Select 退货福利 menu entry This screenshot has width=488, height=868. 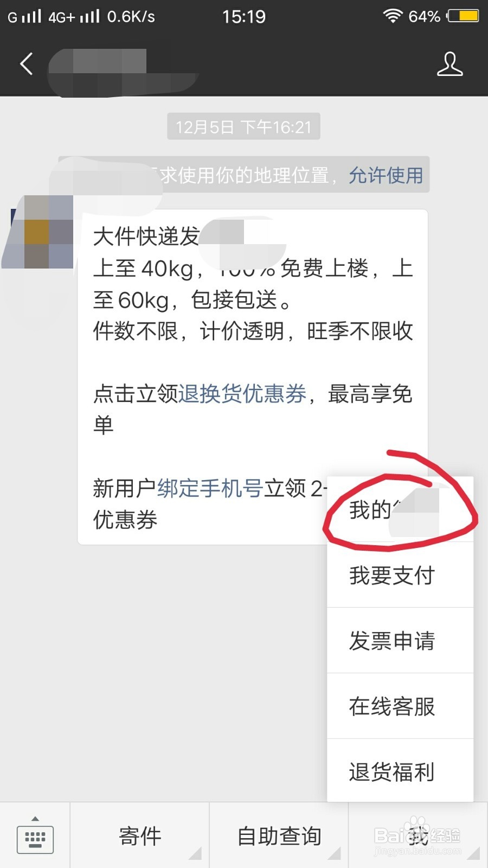click(x=400, y=771)
